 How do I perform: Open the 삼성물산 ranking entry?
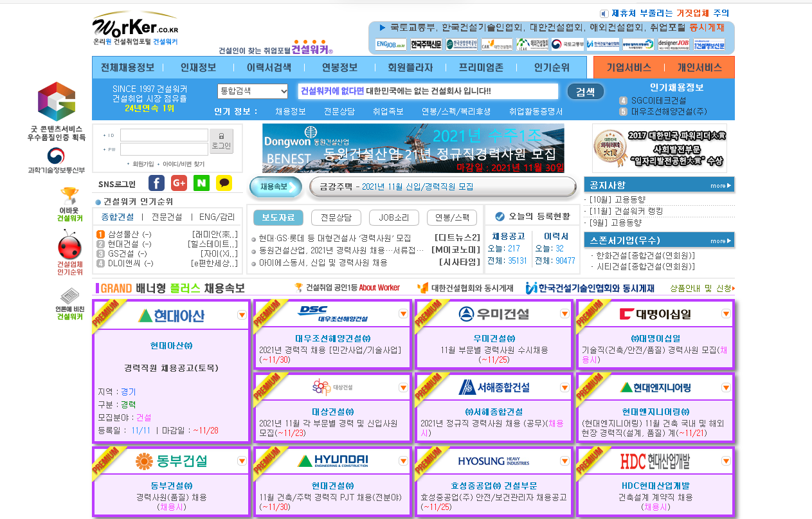coord(129,234)
